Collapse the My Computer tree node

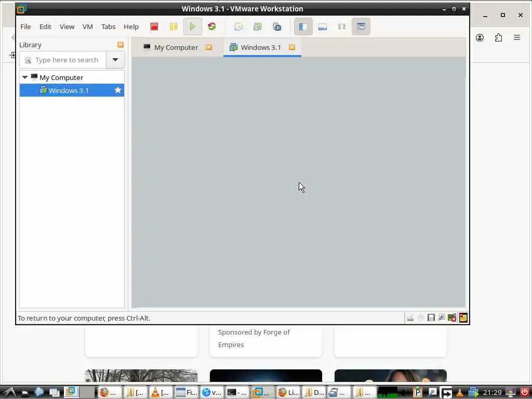[x=25, y=77]
